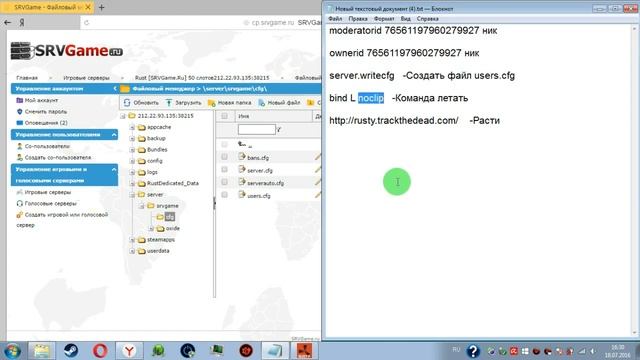This screenshot has height=360, width=640.
Task: Click the Мой аккаунт icon in sidebar
Action: coord(19,100)
